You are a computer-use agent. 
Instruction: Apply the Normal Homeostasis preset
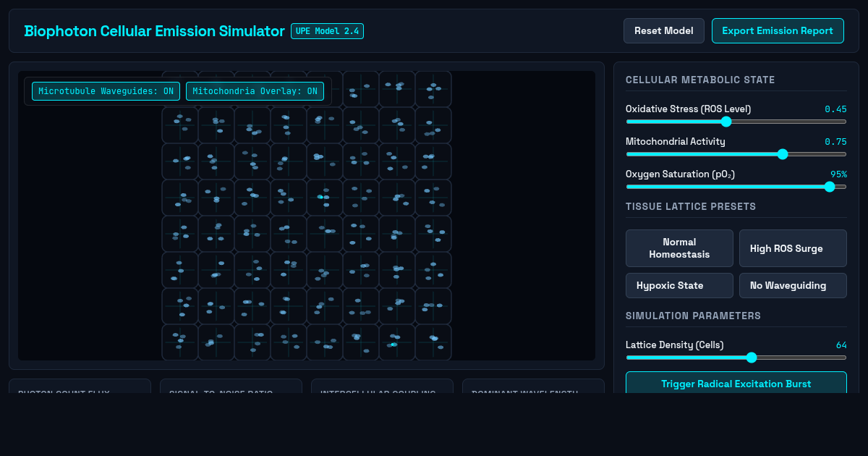[x=679, y=248]
